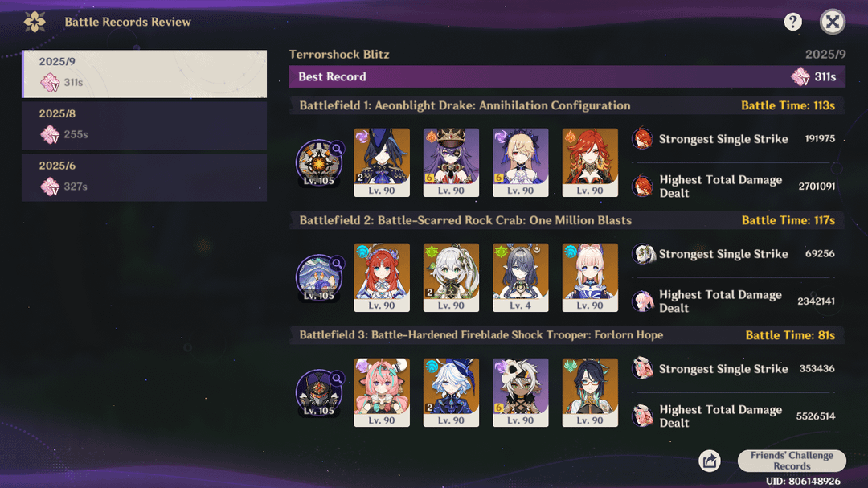
Task: Open the help question mark icon
Action: (x=792, y=23)
